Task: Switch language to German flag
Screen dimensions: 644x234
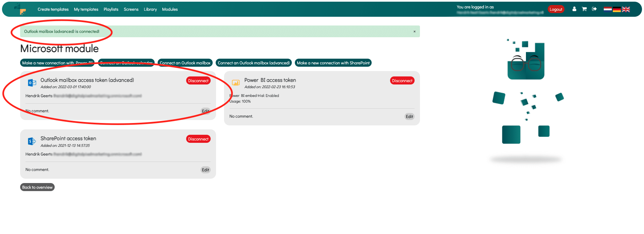Action: coord(617,9)
